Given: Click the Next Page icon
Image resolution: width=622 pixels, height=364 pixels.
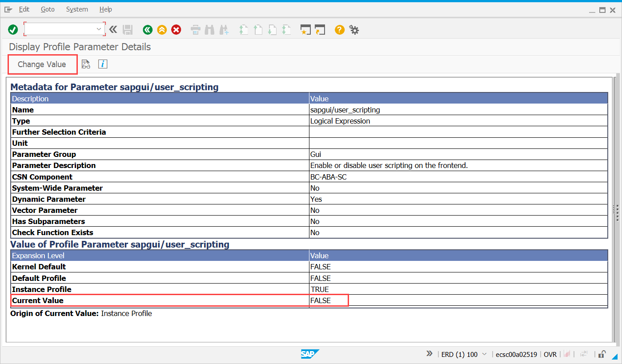Looking at the screenshot, I should (x=272, y=30).
